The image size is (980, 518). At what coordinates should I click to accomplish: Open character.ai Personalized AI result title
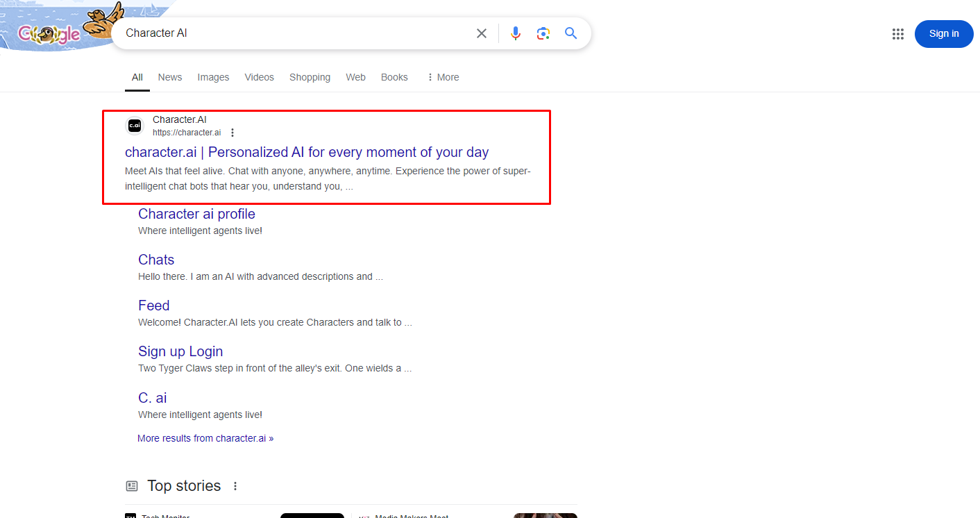click(307, 152)
